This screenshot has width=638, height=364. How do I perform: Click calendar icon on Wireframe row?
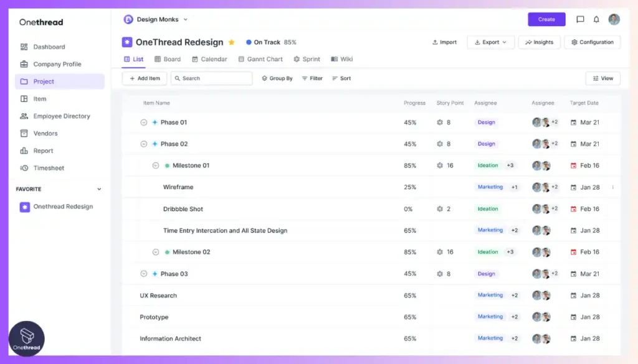pyautogui.click(x=573, y=187)
